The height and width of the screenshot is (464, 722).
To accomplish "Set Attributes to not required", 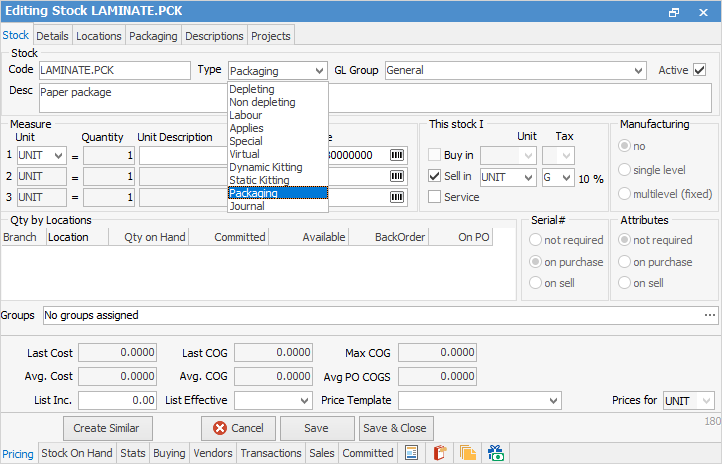I will tap(624, 240).
